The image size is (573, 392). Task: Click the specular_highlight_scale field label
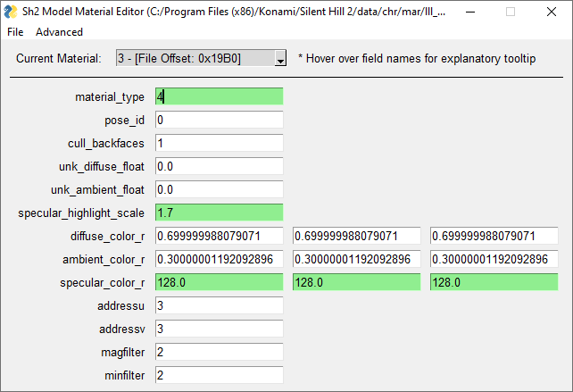pos(81,213)
